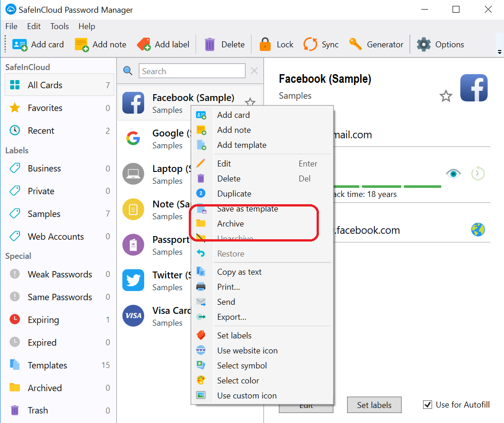Click the large Facebook logo in details
The height and width of the screenshot is (423, 504).
coord(474,88)
